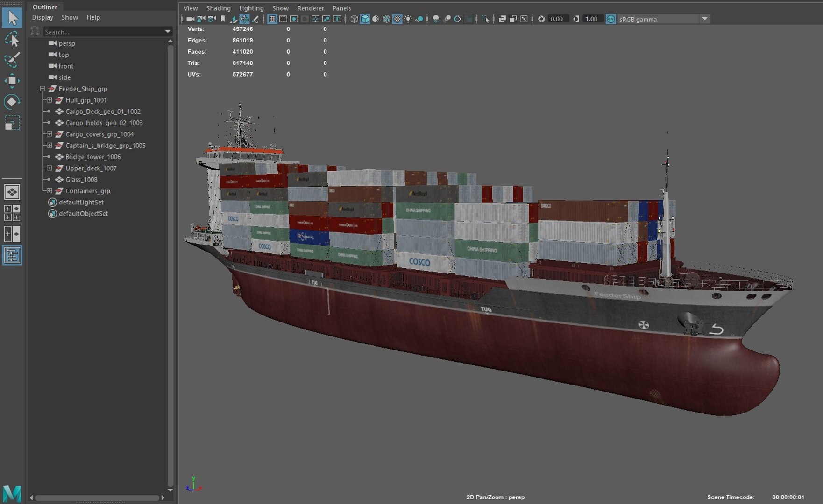Open the Outliner Display menu
The width and height of the screenshot is (823, 504).
point(43,17)
